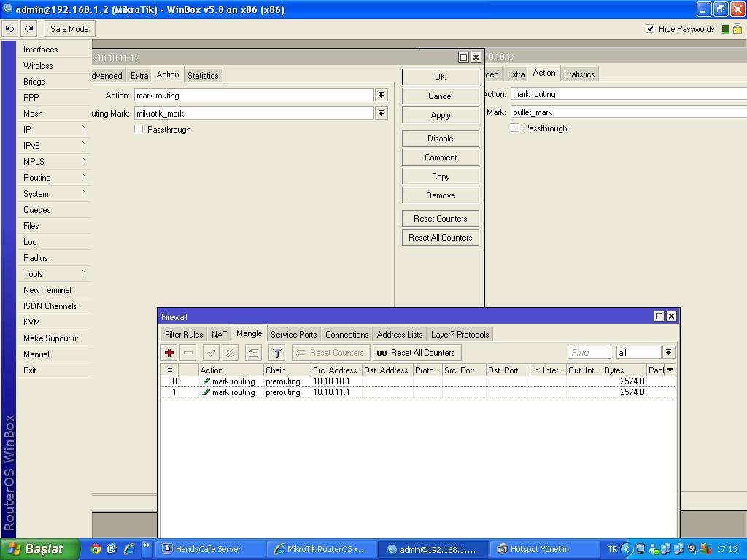Viewport: 747px width, 560px height.
Task: Click the Apply button
Action: tap(440, 115)
